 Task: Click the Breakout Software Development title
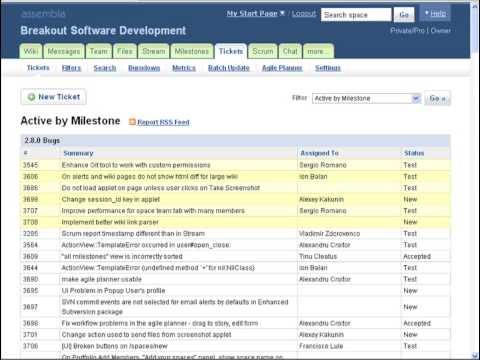103,31
